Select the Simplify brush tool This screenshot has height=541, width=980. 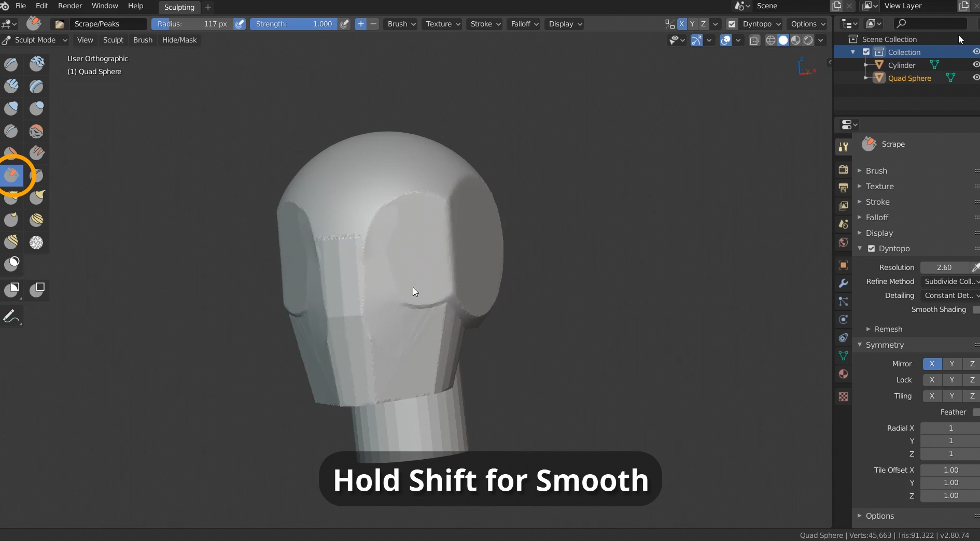[x=36, y=242]
